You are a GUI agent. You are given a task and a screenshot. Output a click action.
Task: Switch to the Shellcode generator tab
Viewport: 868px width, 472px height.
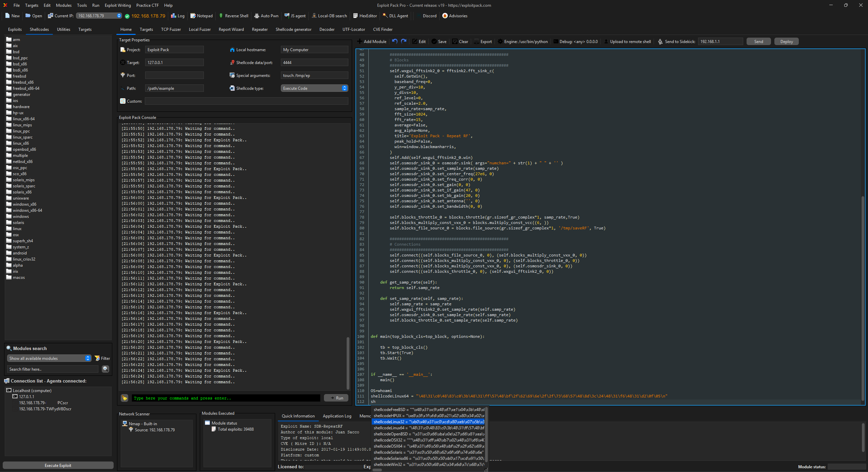(x=293, y=29)
